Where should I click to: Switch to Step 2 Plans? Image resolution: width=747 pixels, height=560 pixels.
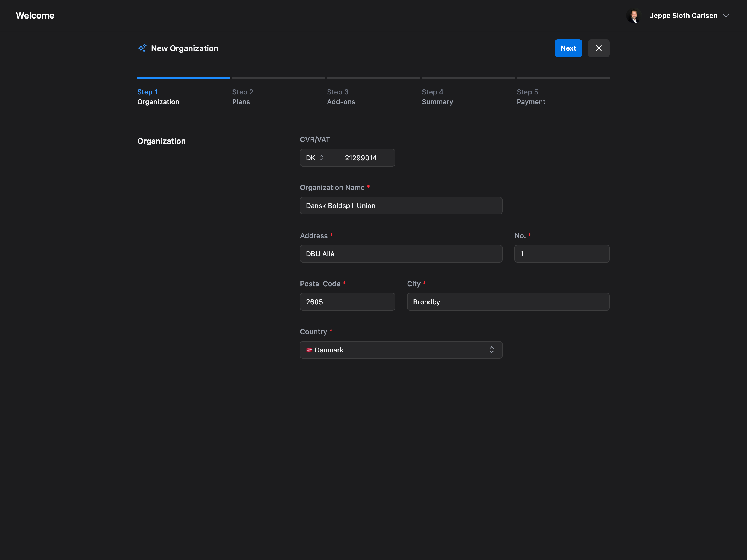point(242,97)
